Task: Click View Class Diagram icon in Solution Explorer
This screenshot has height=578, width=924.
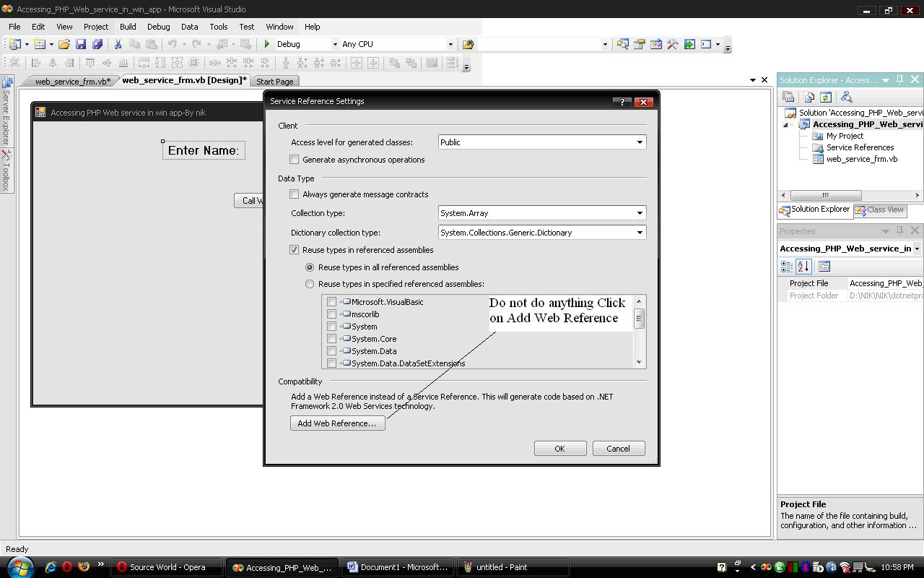Action: tap(847, 97)
